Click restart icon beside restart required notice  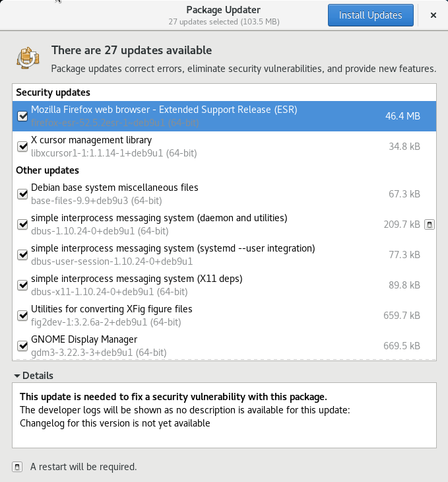pyautogui.click(x=17, y=467)
